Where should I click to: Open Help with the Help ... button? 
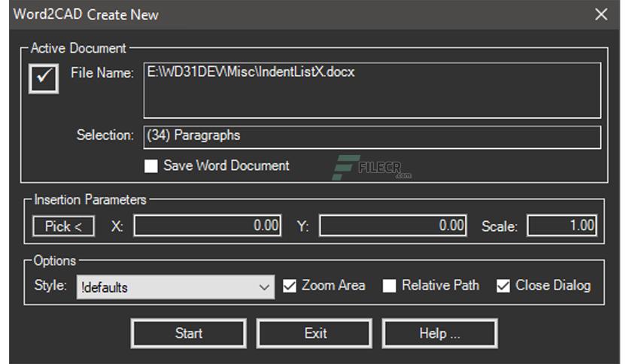[x=440, y=333]
